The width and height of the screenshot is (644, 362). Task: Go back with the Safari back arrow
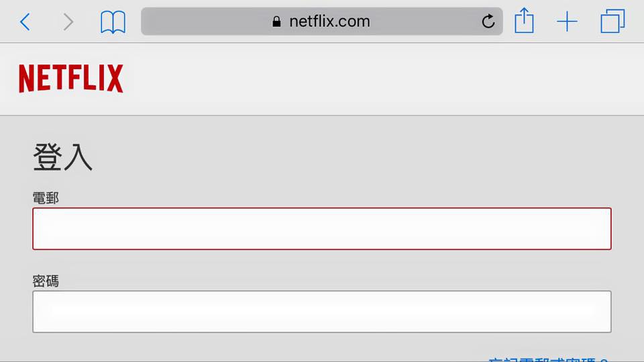point(25,21)
